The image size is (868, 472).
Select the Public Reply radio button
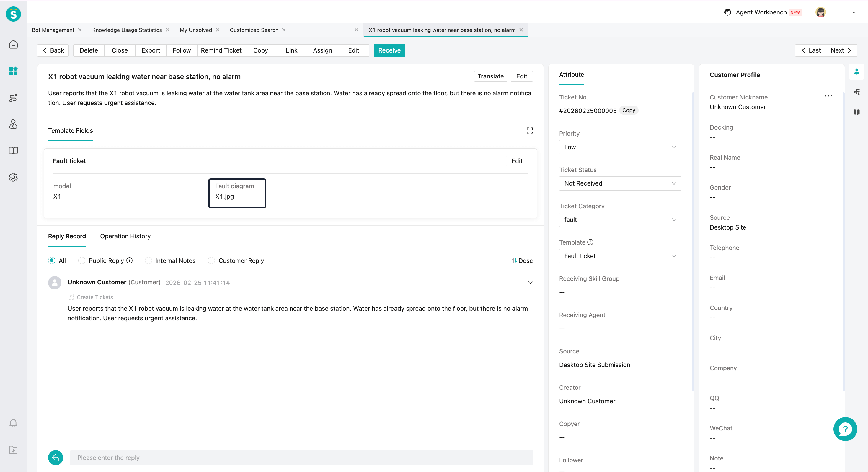click(81, 260)
